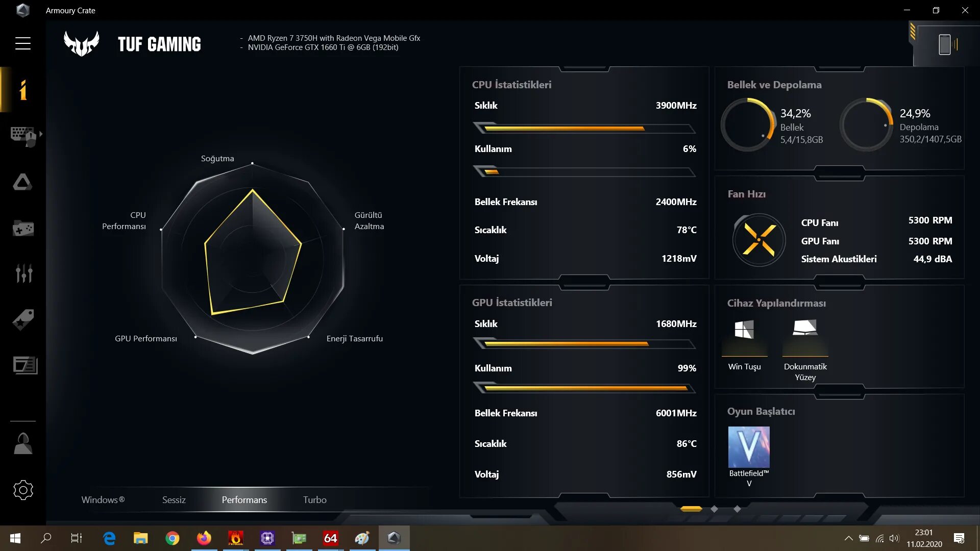Image resolution: width=980 pixels, height=551 pixels.
Task: Open the volume control tray icon
Action: [x=894, y=538]
